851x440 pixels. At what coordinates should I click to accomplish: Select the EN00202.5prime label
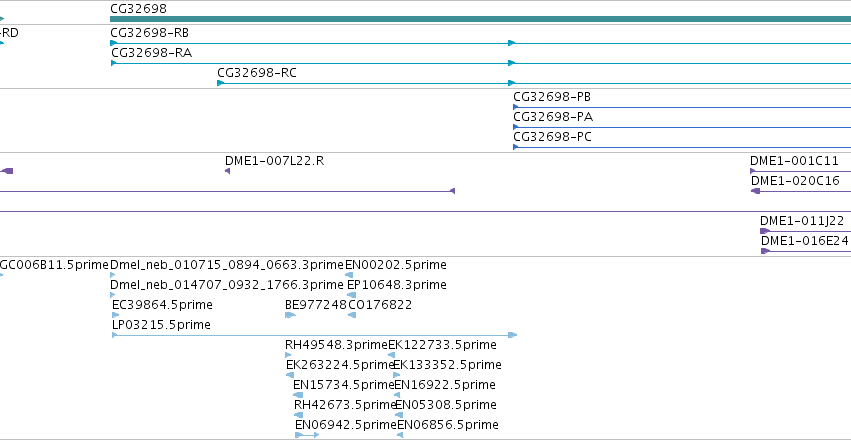(396, 265)
